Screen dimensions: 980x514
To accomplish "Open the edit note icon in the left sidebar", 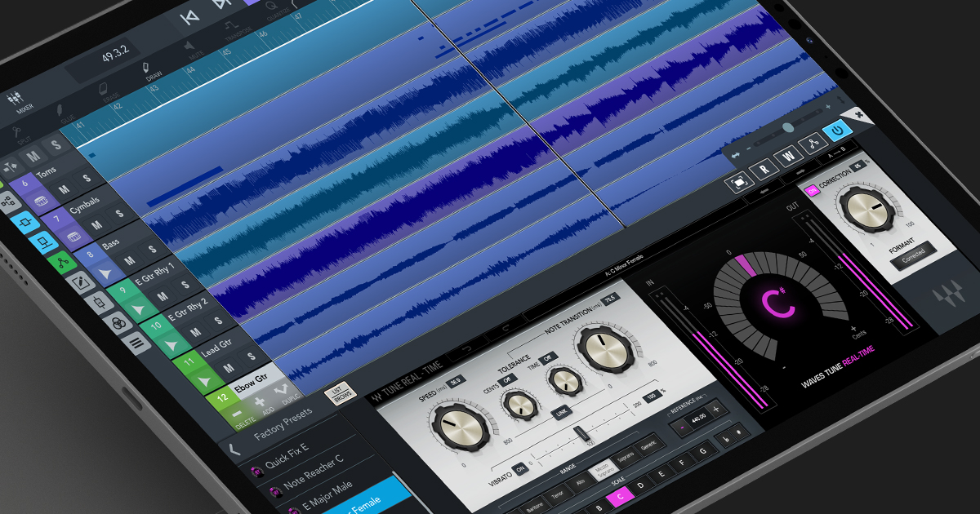I will coord(82,283).
